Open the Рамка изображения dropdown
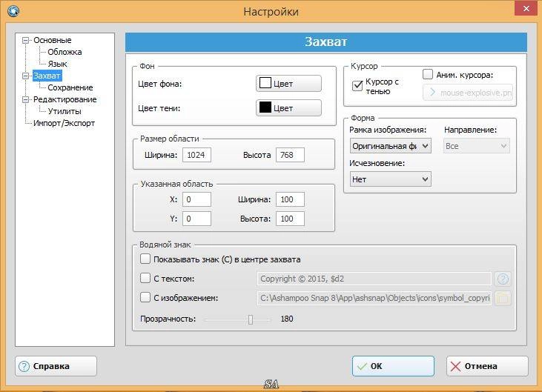542x392 pixels. [x=390, y=146]
